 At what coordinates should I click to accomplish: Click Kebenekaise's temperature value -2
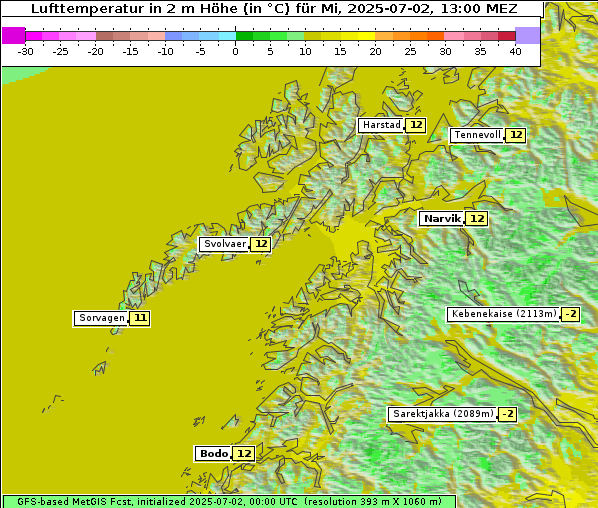click(x=571, y=314)
